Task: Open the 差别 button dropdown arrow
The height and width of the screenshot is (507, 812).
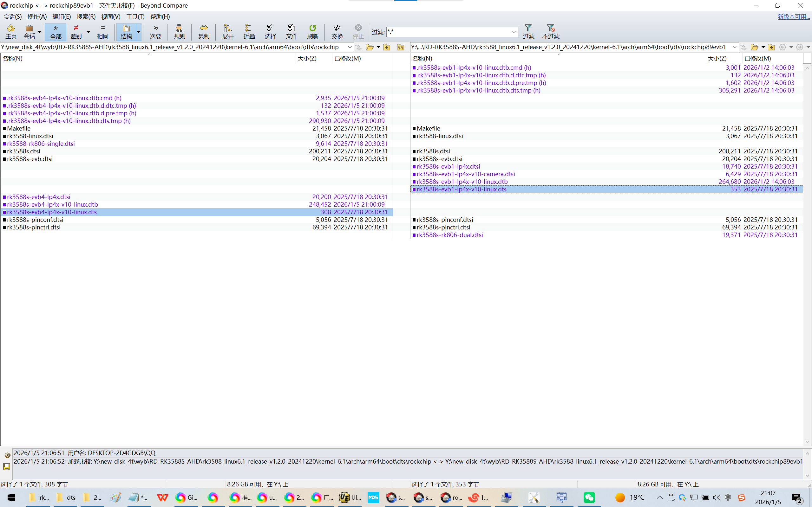Action: pos(88,31)
